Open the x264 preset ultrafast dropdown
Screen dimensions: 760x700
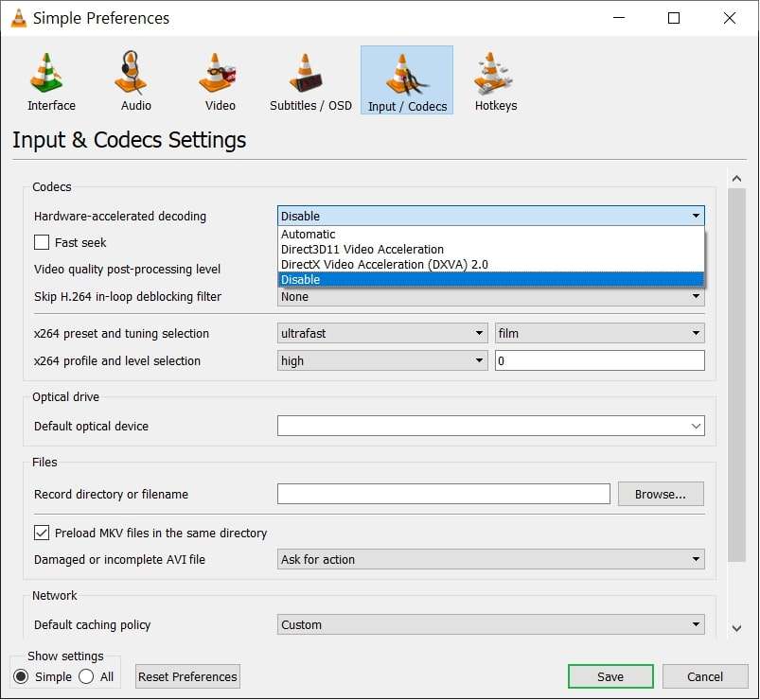tap(382, 333)
